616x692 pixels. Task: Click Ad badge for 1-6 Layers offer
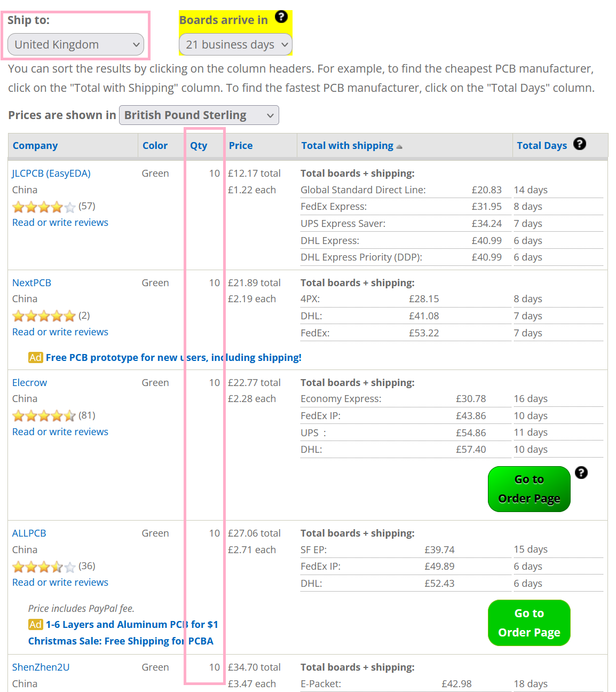pos(36,625)
